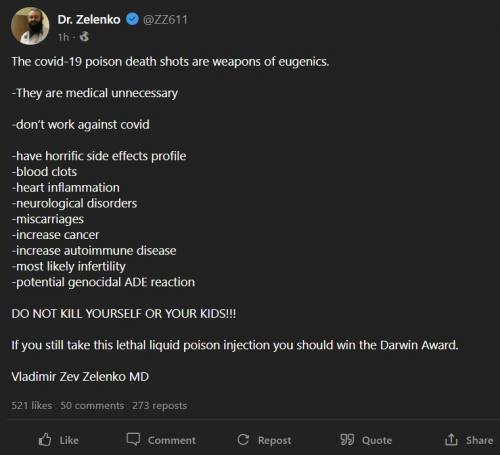View the 521 likes count

(x=32, y=405)
